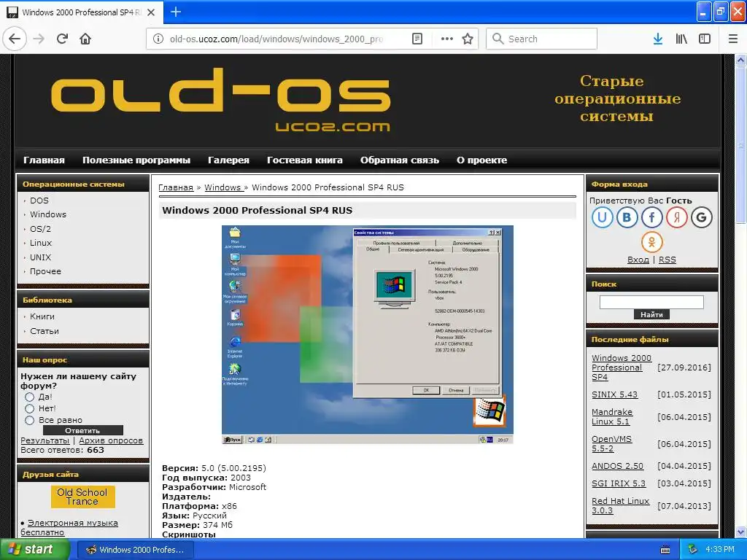Open the downloads arrow panel
The image size is (747, 560).
click(658, 39)
